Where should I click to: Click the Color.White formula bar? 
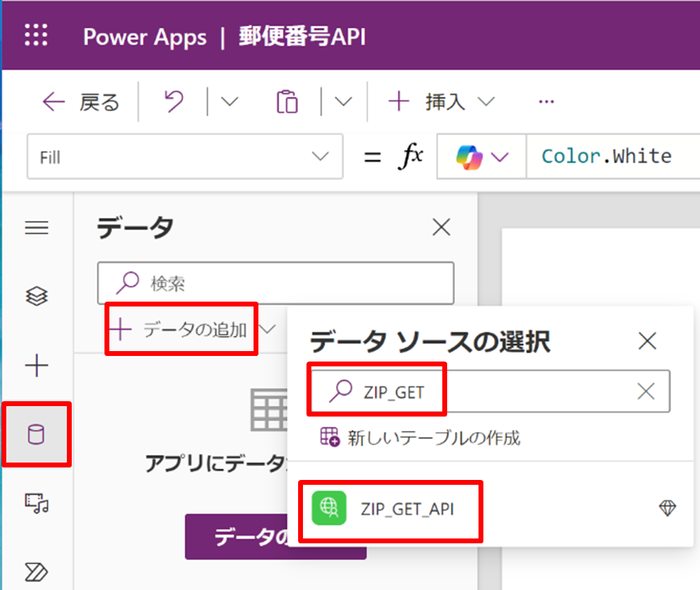(x=612, y=156)
